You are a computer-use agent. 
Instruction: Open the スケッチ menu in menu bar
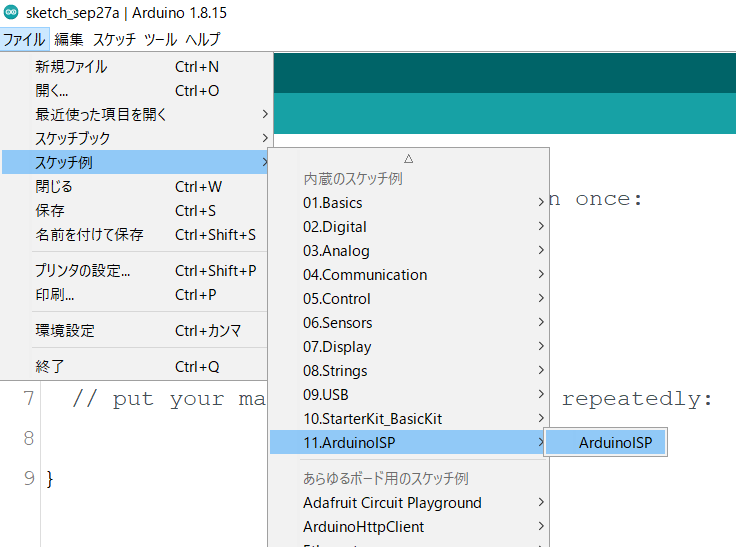pos(115,39)
